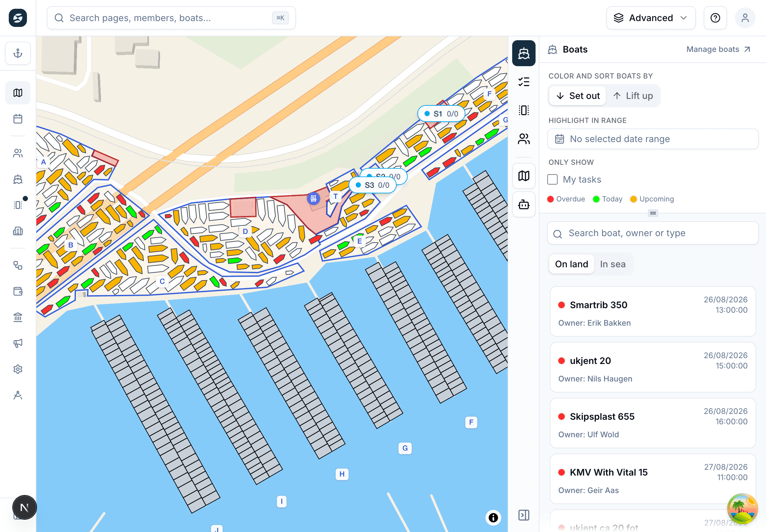Open the settings gear icon in the left sidebar
This screenshot has width=766, height=532.
(18, 369)
